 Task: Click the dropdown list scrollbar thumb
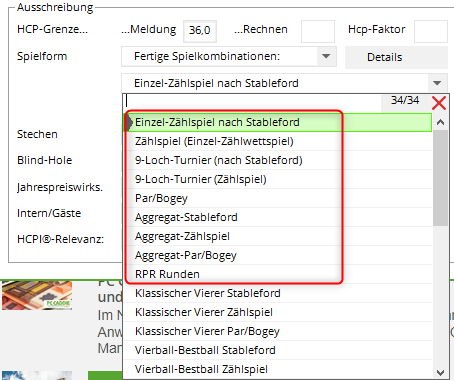point(440,178)
